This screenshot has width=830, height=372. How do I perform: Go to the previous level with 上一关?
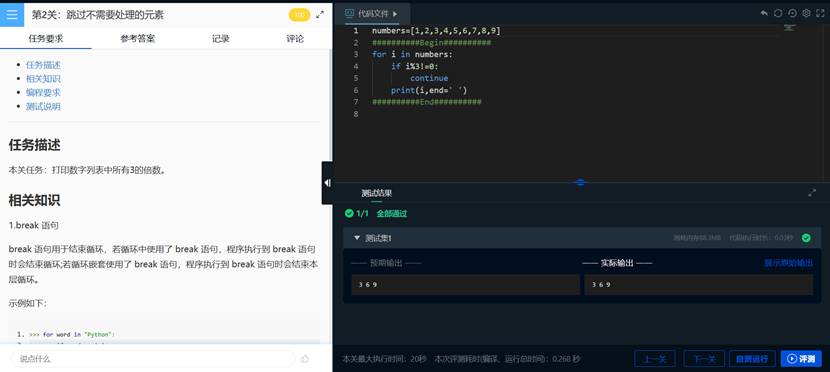pyautogui.click(x=654, y=359)
